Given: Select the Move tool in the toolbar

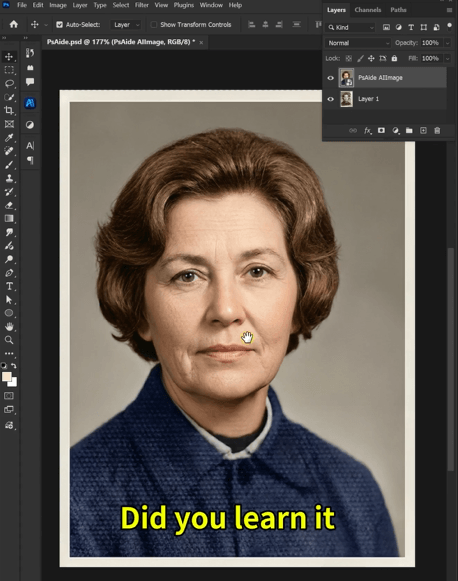Looking at the screenshot, I should point(9,57).
